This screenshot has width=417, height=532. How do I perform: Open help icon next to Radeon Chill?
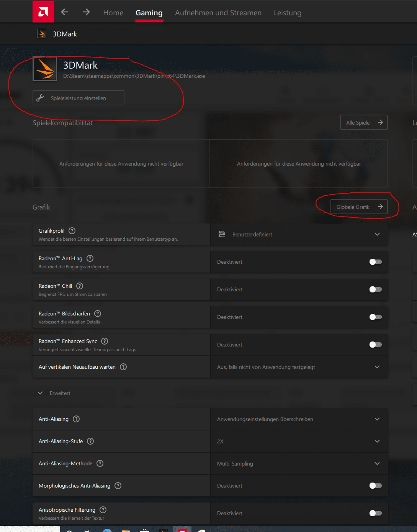(x=80, y=286)
